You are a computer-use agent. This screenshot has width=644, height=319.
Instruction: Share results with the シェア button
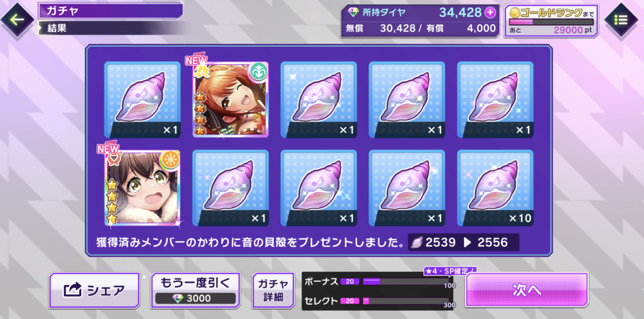pos(95,291)
